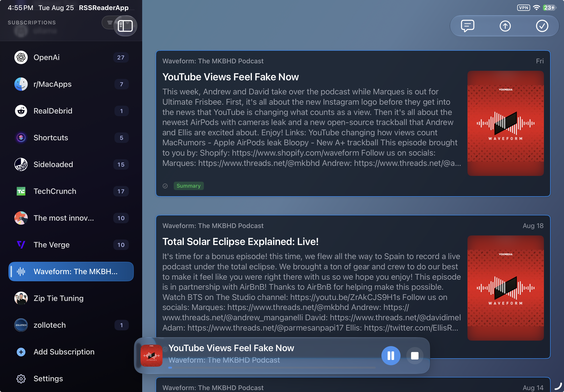Viewport: 564px width, 392px height.
Task: Select Sideloaded subscription label
Action: pos(53,164)
